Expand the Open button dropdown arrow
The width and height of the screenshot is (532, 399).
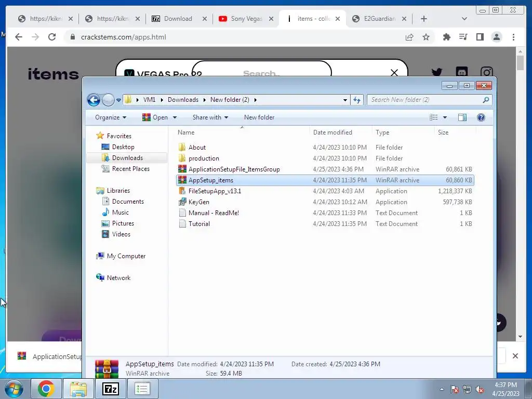point(175,117)
